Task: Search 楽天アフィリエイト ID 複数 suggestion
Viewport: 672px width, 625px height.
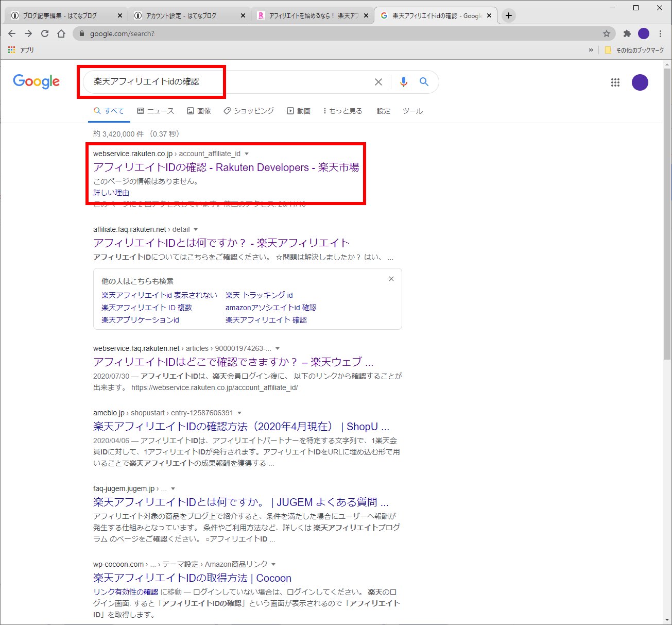Action: pos(147,308)
